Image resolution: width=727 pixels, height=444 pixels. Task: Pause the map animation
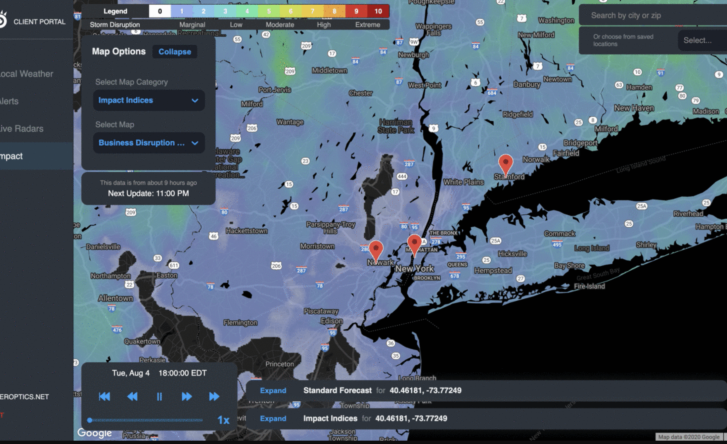click(158, 397)
